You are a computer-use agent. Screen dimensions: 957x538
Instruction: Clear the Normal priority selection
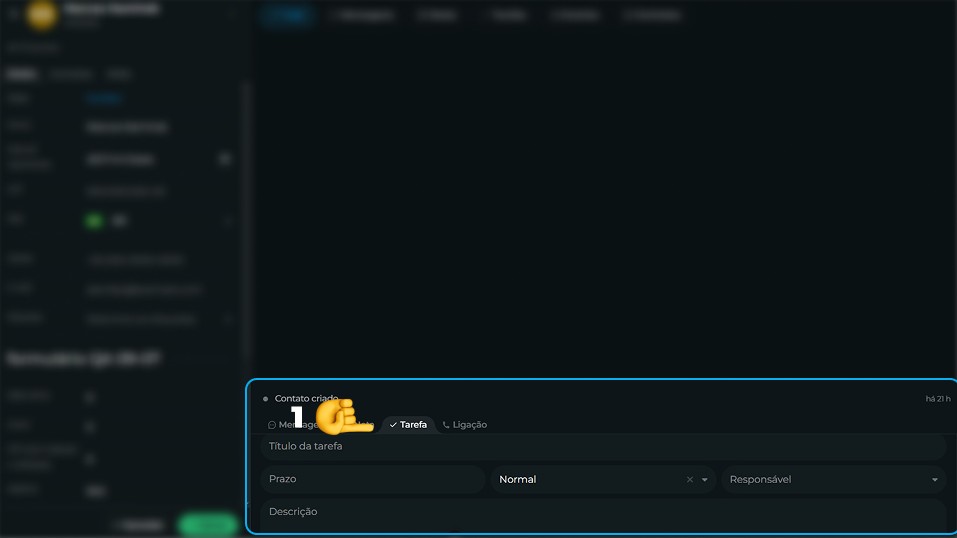click(x=690, y=479)
